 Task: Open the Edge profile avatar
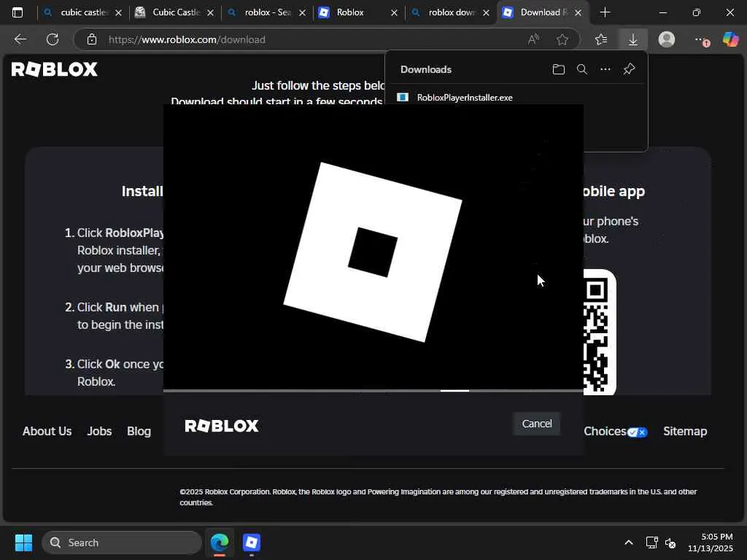tap(667, 39)
